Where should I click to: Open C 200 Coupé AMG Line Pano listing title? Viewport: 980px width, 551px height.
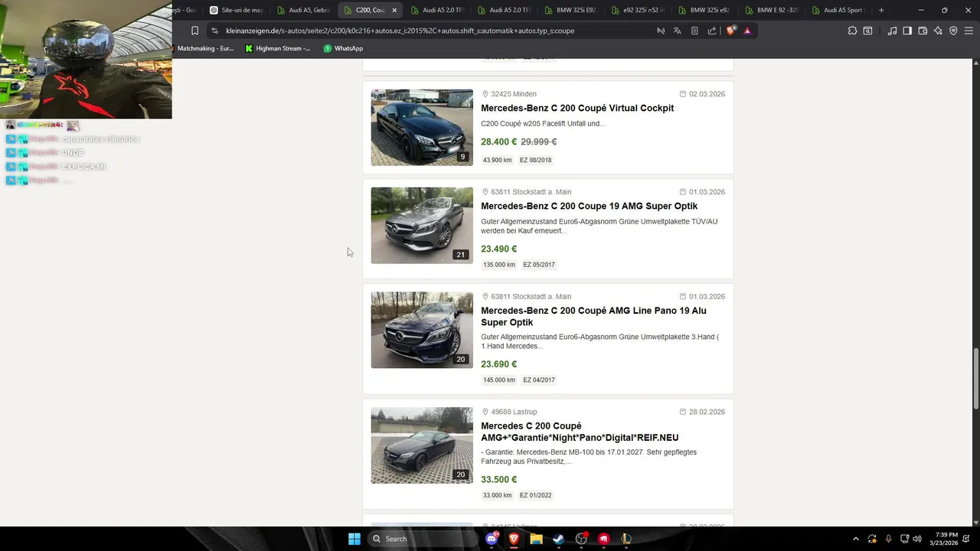point(593,316)
